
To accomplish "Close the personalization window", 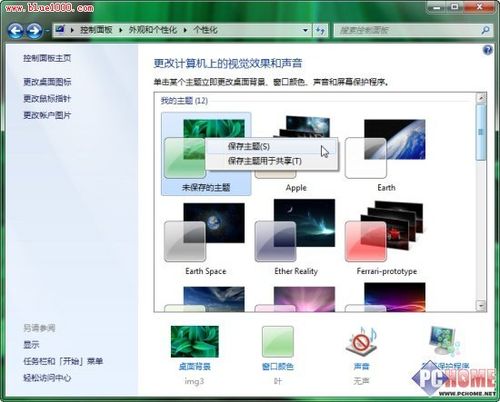I will click(x=479, y=7).
